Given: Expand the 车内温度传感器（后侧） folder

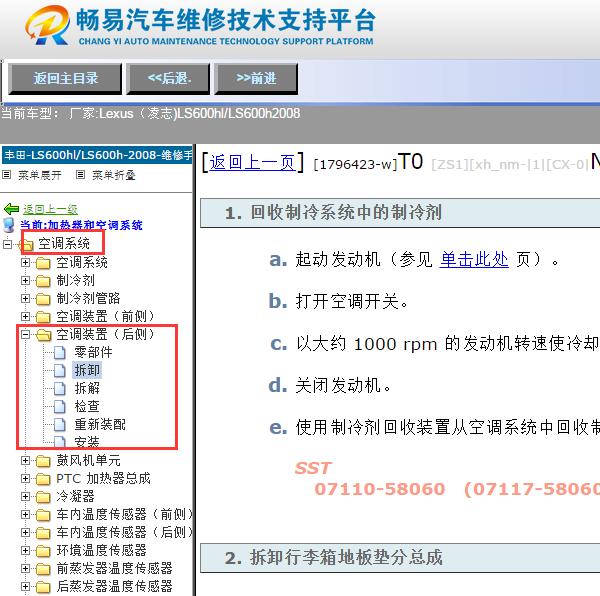Looking at the screenshot, I should tap(25, 532).
